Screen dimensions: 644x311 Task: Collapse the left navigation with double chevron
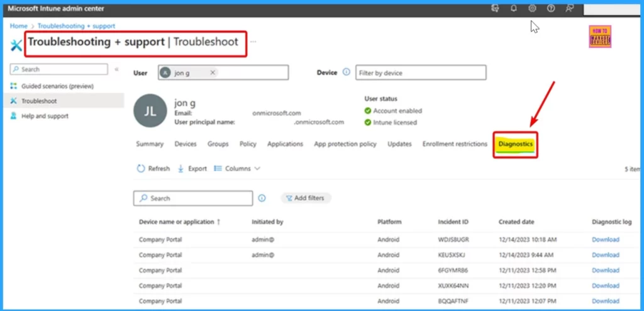pos(116,69)
